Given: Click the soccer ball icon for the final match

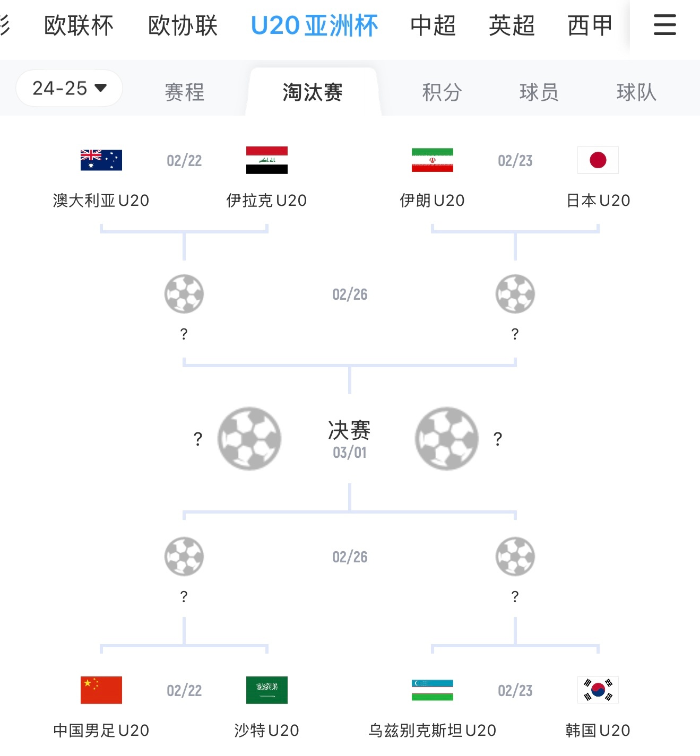Looking at the screenshot, I should click(x=248, y=438).
